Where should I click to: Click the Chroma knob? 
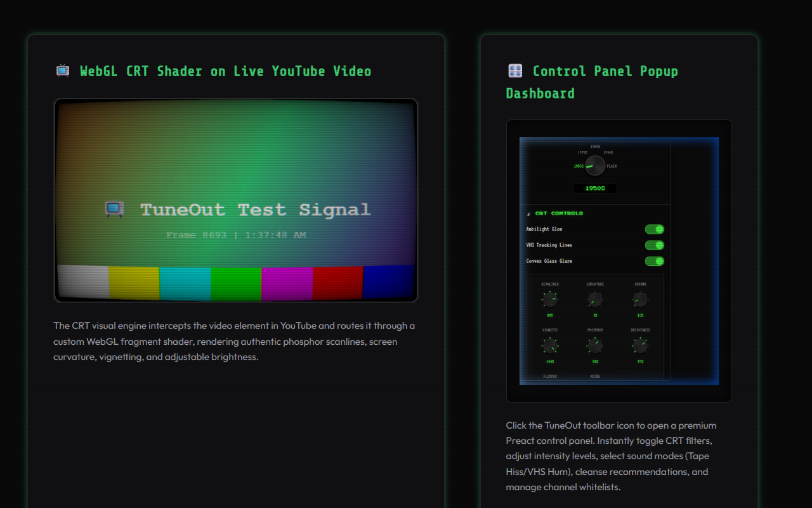tap(641, 300)
